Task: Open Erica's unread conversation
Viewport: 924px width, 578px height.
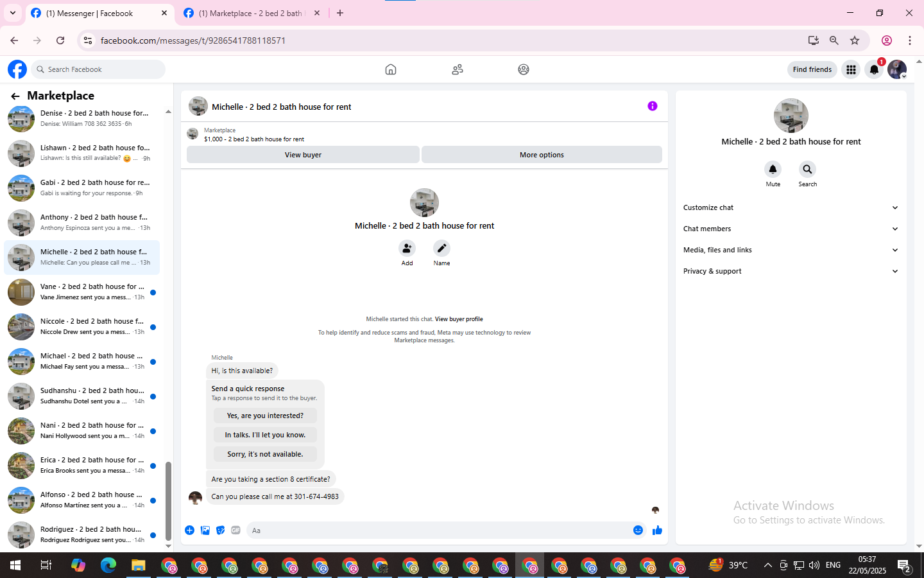Action: pos(82,466)
